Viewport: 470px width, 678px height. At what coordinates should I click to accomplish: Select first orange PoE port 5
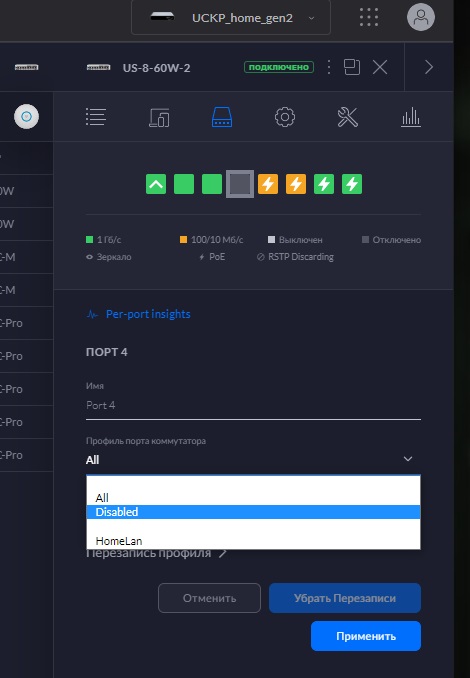268,184
